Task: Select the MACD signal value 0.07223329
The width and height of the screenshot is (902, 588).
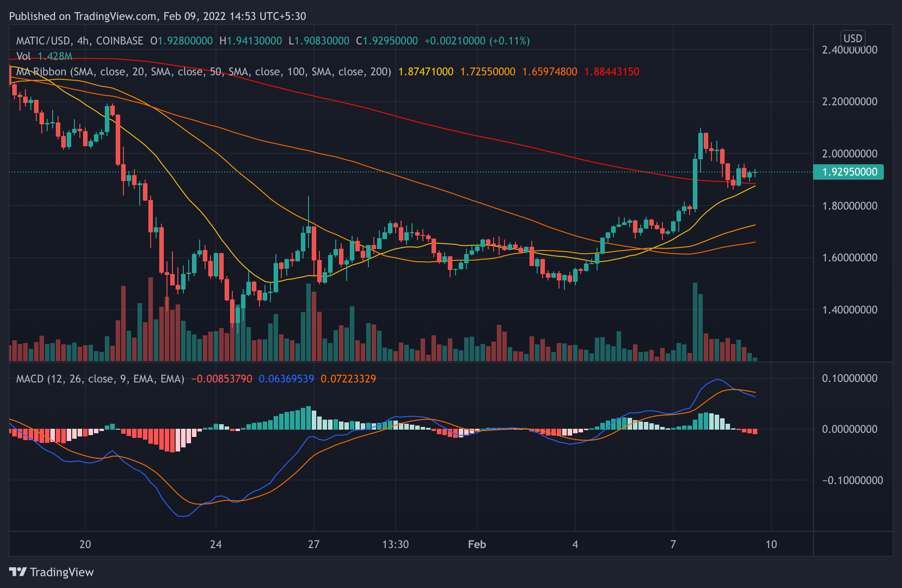Action: 348,378
